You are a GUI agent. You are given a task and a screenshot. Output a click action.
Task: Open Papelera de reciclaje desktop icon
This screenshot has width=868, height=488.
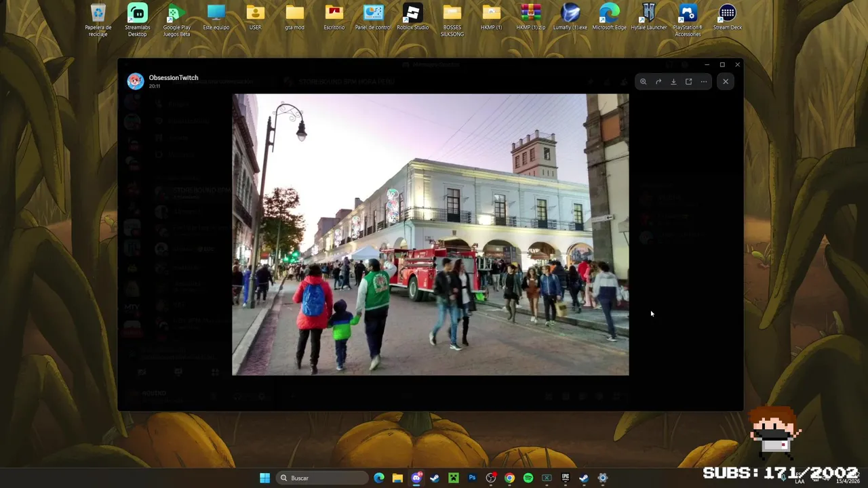98,20
